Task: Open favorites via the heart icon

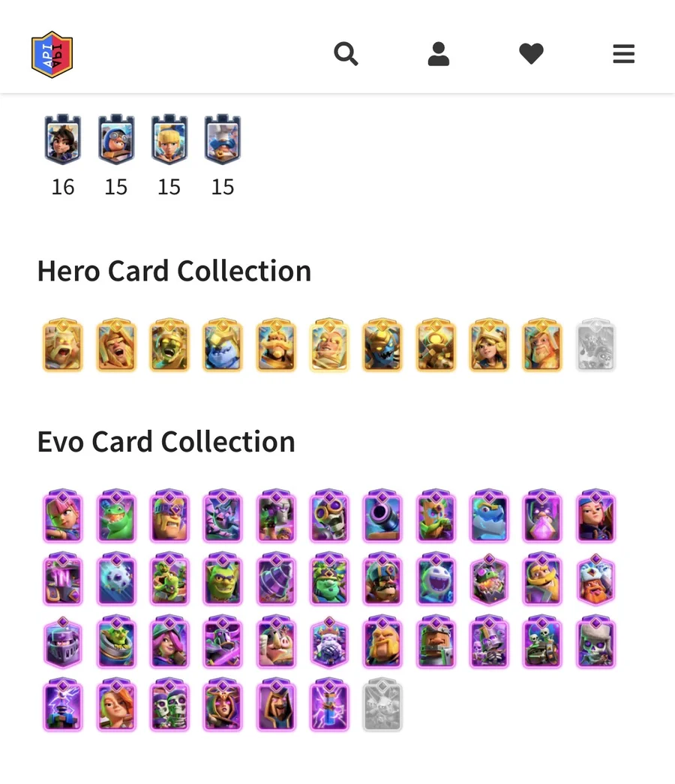Action: click(531, 53)
